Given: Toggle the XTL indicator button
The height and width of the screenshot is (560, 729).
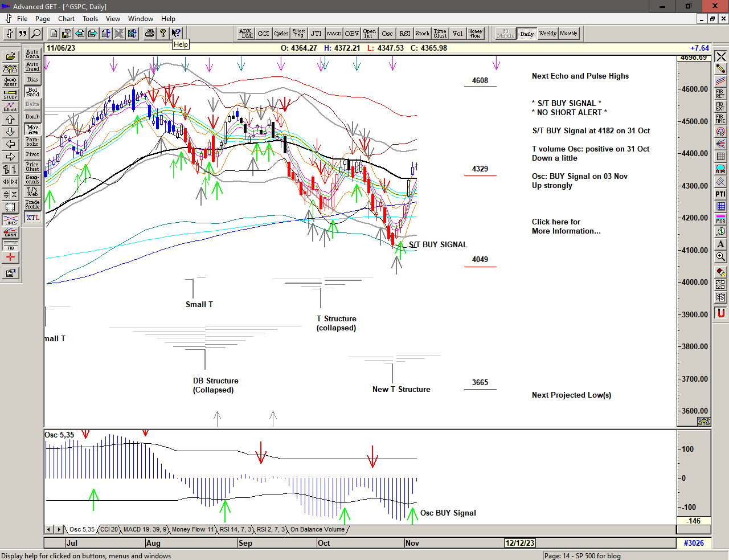Looking at the screenshot, I should point(33,218).
